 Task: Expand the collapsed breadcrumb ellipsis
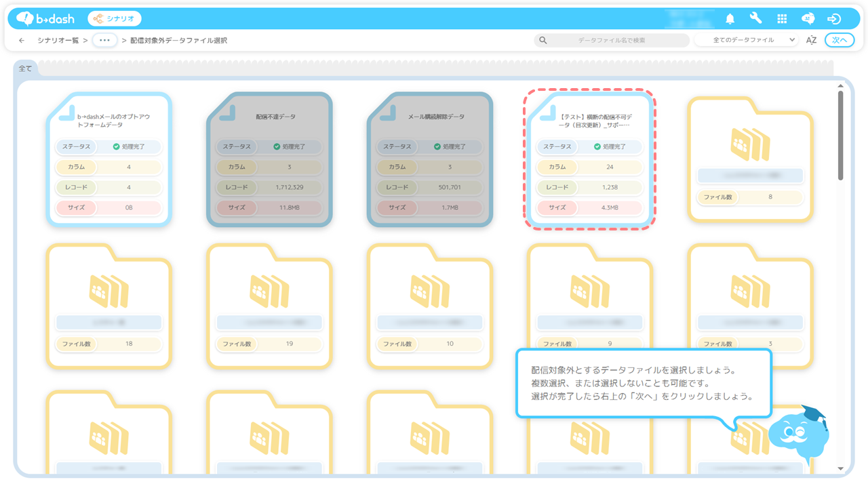104,40
